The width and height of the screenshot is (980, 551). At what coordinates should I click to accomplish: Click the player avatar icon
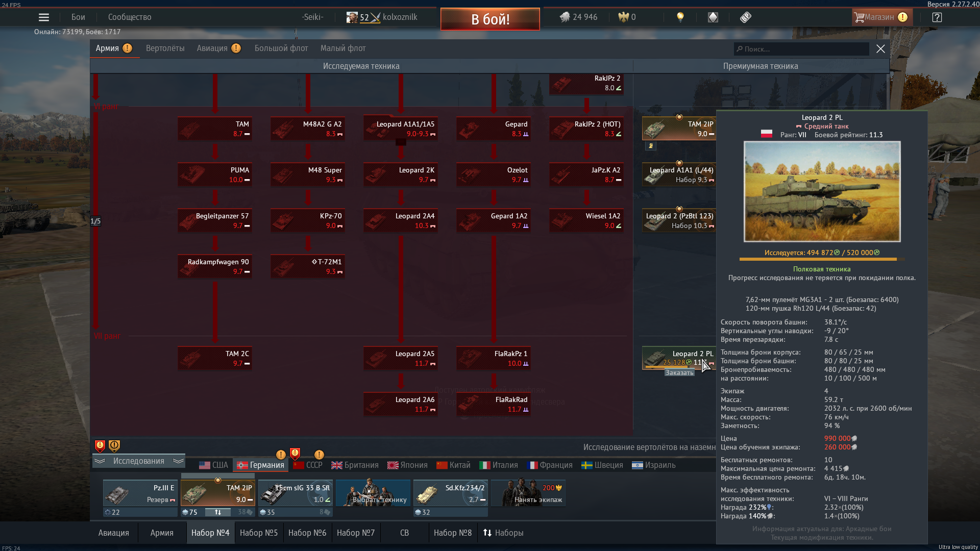click(x=352, y=17)
